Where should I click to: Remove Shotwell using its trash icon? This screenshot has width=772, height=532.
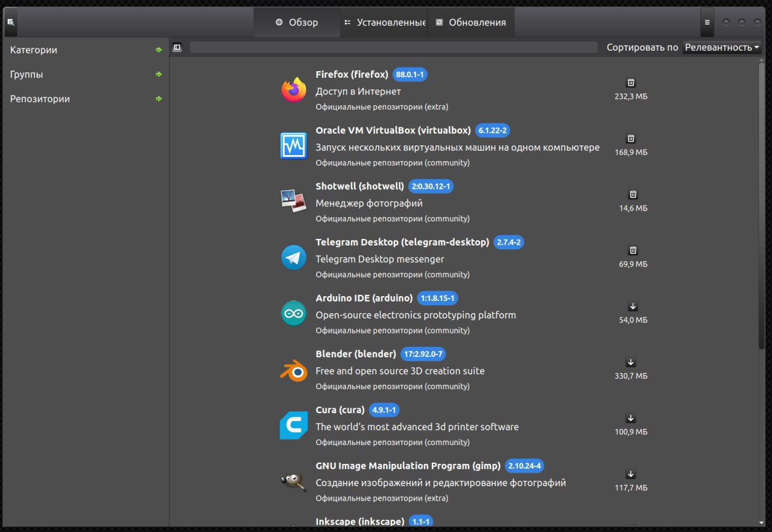633,194
